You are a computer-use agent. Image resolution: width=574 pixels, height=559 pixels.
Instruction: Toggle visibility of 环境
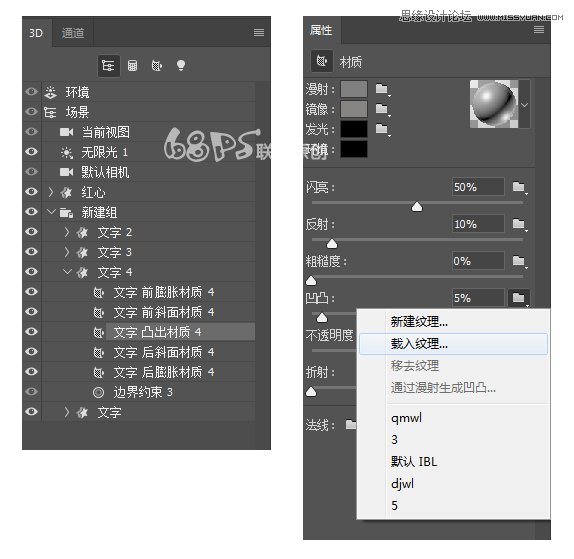point(32,92)
